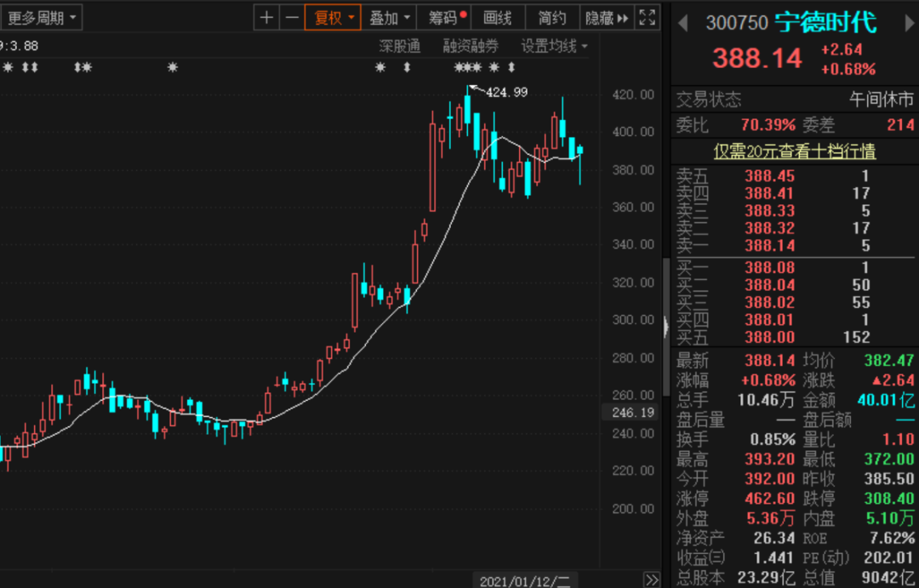The image size is (919, 588).
Task: Click double-arrow at bottom of chart
Action: (651, 580)
